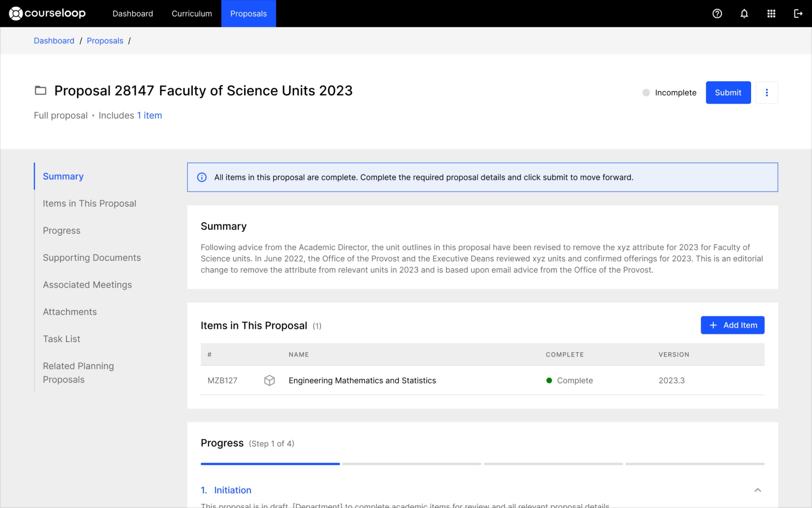Open the three-dot more options menu

point(766,93)
